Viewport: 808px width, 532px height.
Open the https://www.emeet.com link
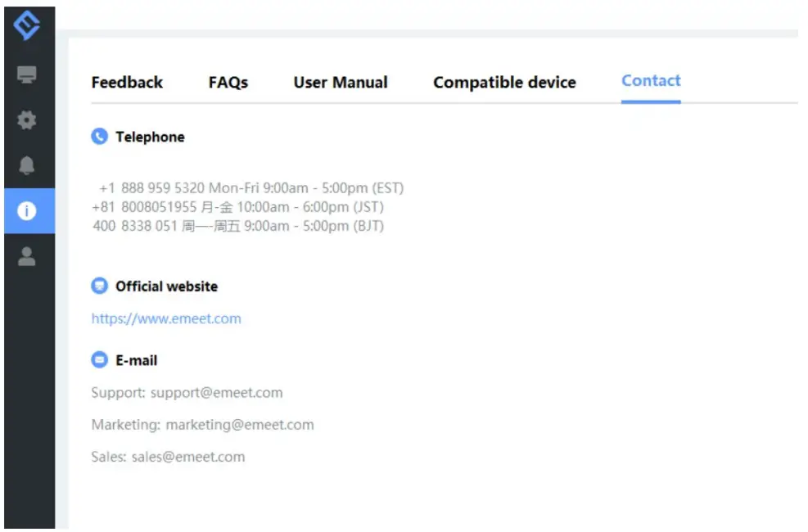pyautogui.click(x=166, y=318)
